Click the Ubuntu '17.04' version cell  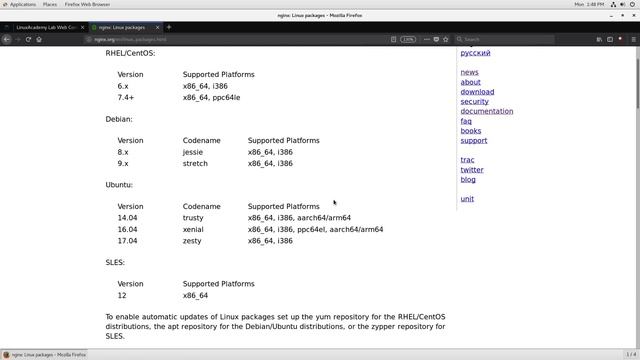coord(127,241)
